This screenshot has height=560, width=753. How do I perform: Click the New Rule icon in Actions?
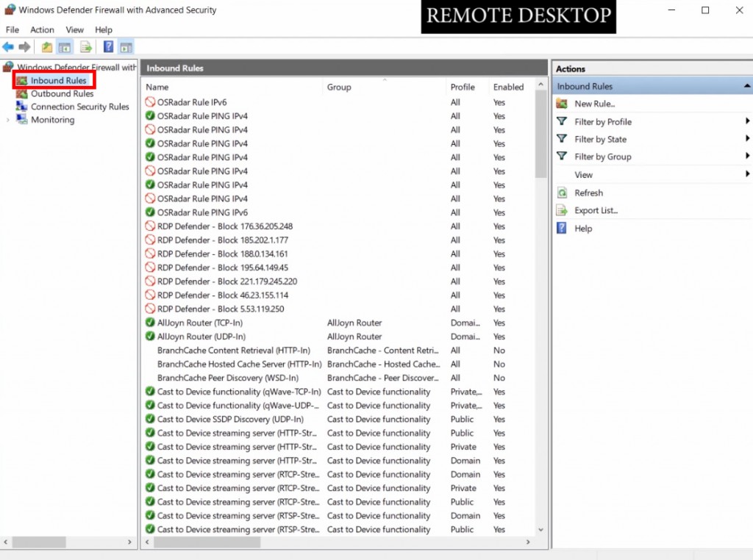click(x=562, y=104)
